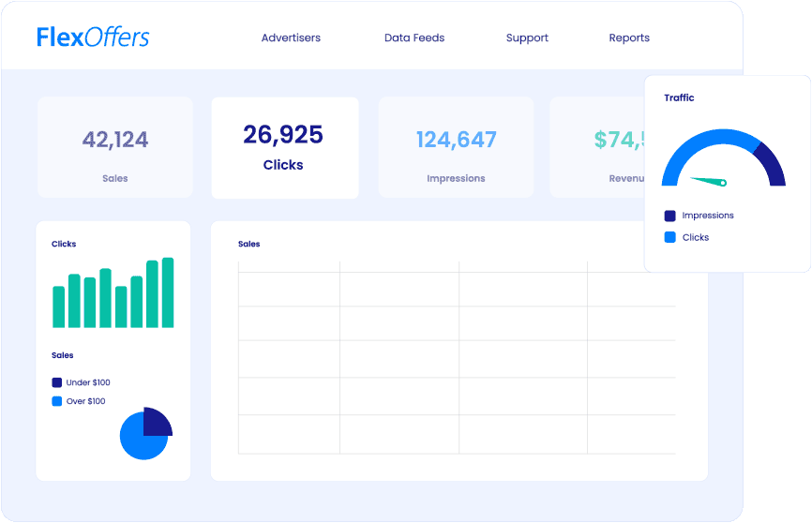The image size is (812, 523).
Task: Select the 124,647 Impressions stat card
Action: click(456, 148)
